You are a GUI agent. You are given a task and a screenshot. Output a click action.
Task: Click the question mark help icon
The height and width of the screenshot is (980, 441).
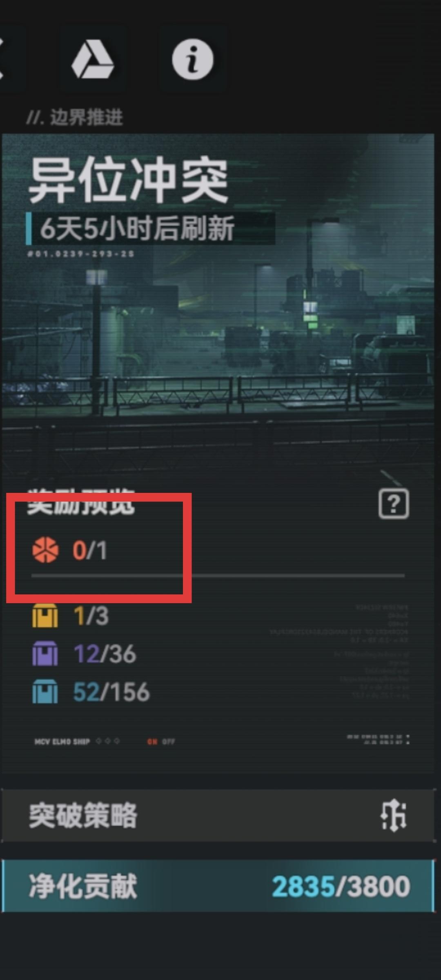(x=394, y=503)
